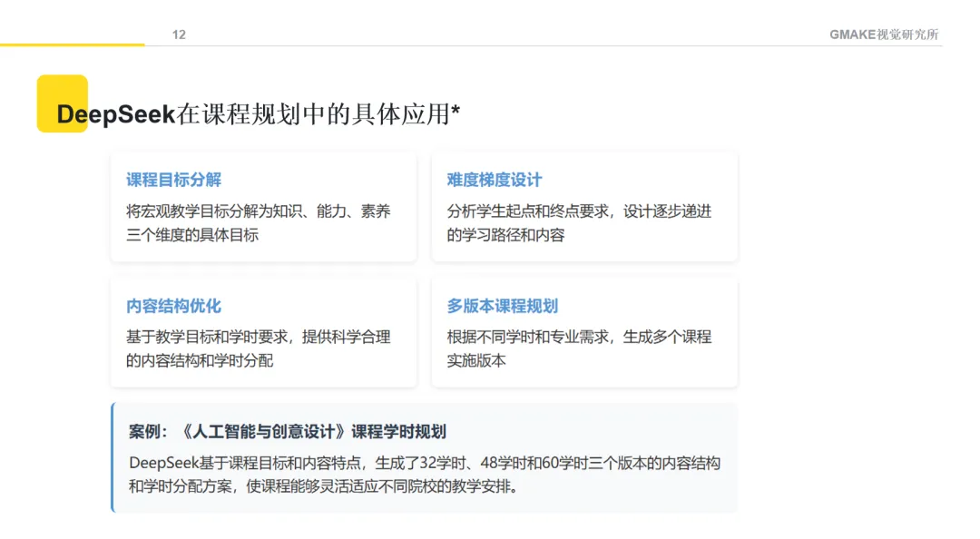Click the case title '案例：《人工智能与创意设计》课程学时规划'
Image resolution: width=980 pixels, height=539 pixels.
288,431
